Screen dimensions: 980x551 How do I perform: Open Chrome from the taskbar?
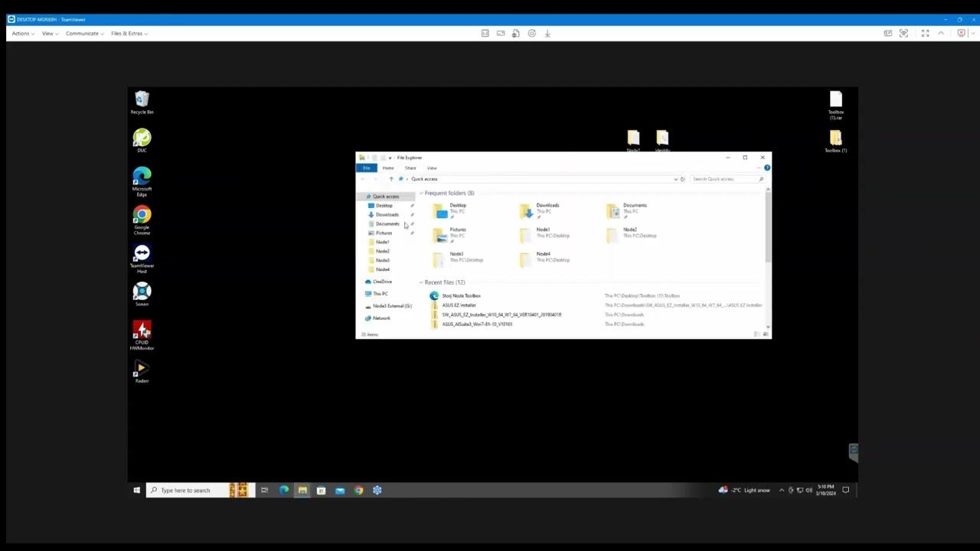coord(358,491)
